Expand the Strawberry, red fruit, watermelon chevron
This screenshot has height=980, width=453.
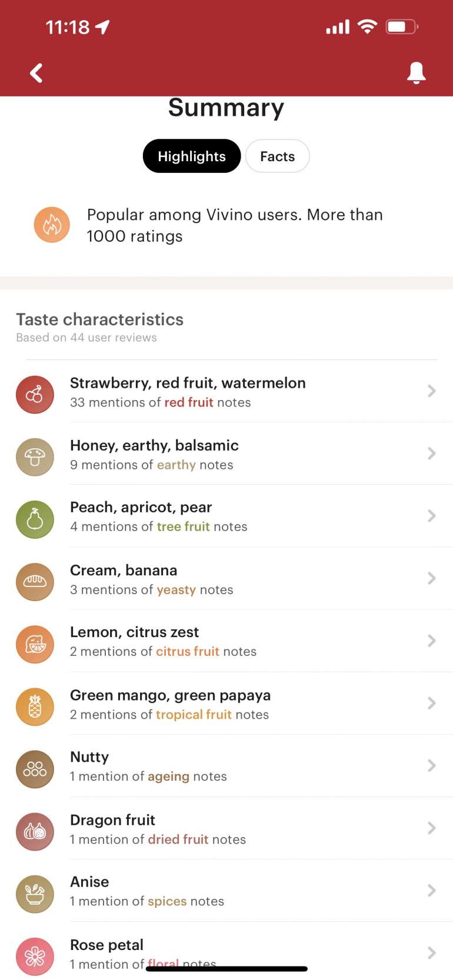(x=431, y=391)
